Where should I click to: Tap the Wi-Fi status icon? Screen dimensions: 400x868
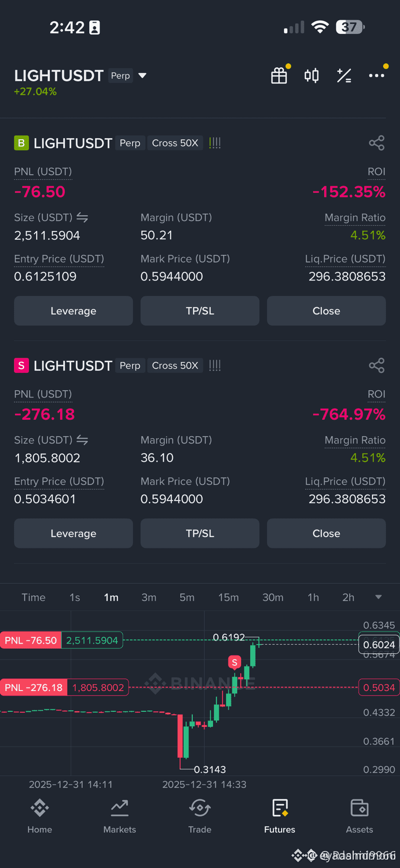[x=319, y=27]
